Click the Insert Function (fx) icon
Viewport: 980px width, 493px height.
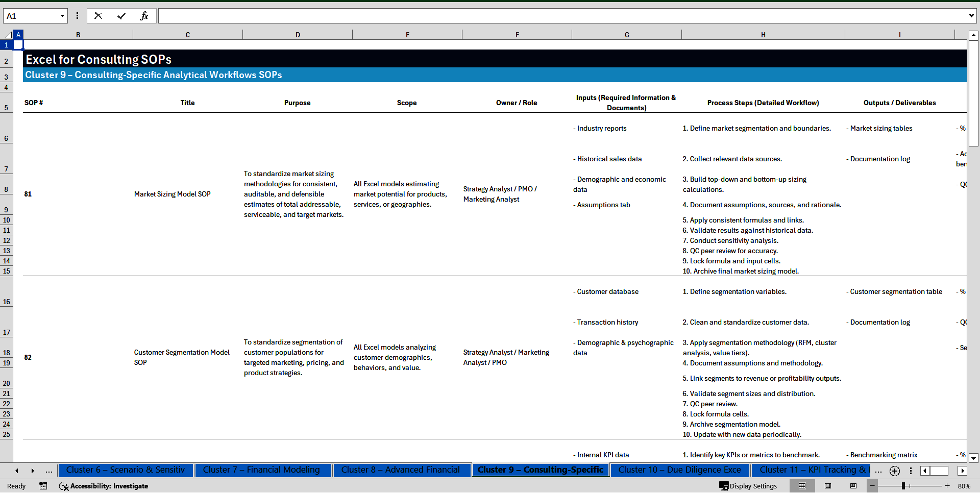[145, 16]
